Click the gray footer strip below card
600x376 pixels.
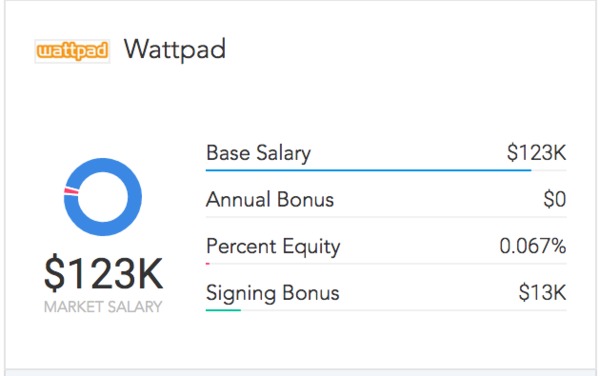click(x=300, y=373)
